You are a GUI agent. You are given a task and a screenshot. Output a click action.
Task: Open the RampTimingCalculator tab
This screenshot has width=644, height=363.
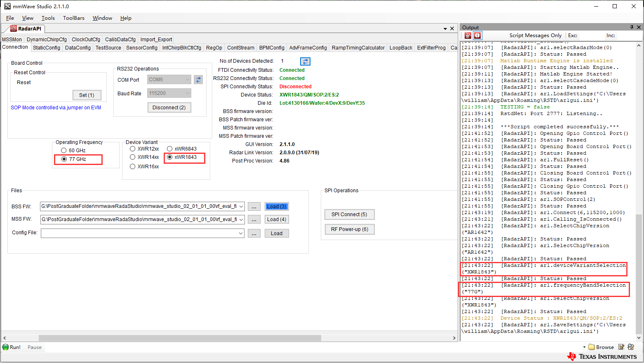tap(358, 48)
